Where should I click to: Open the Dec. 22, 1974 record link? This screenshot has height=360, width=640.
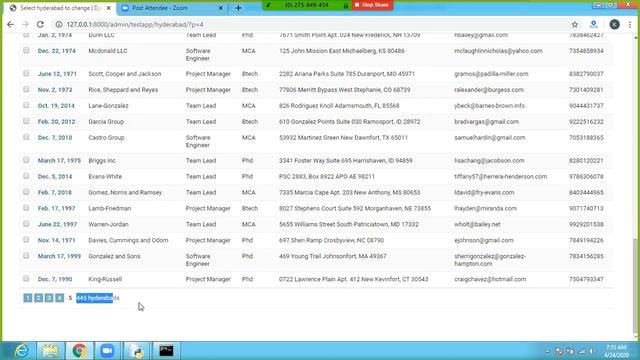[57, 51]
